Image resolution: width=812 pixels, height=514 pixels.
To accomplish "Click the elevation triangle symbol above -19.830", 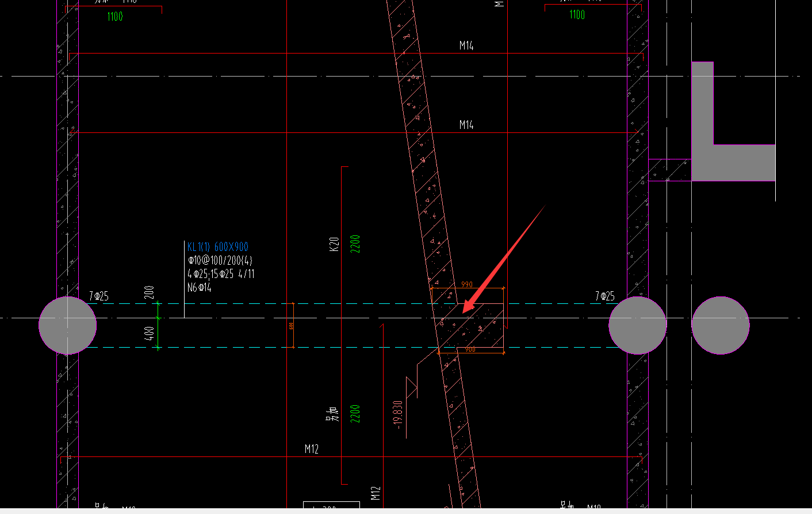I will point(412,387).
